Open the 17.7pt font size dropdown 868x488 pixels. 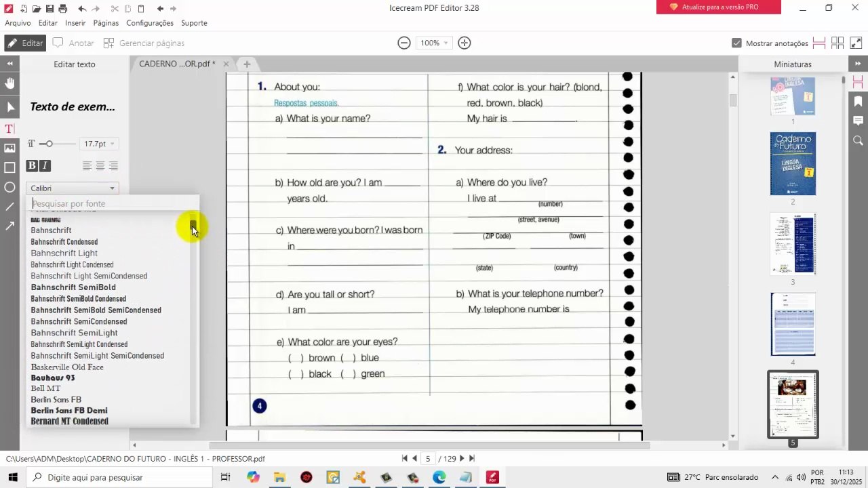coord(99,144)
